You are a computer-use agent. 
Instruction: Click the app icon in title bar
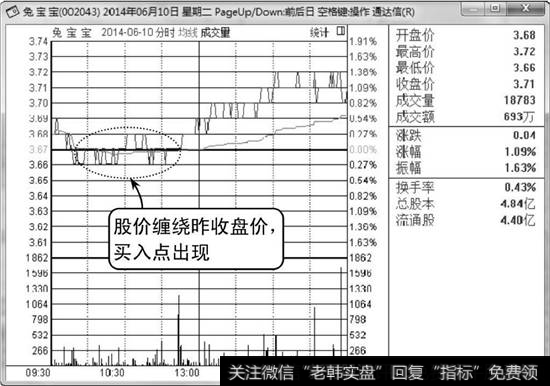12,12
